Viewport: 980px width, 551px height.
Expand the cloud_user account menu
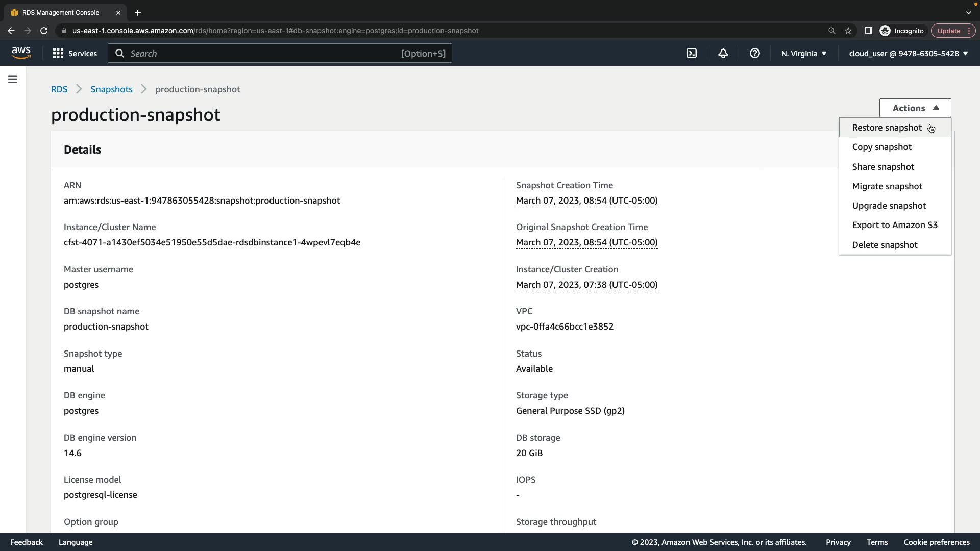[x=908, y=53]
